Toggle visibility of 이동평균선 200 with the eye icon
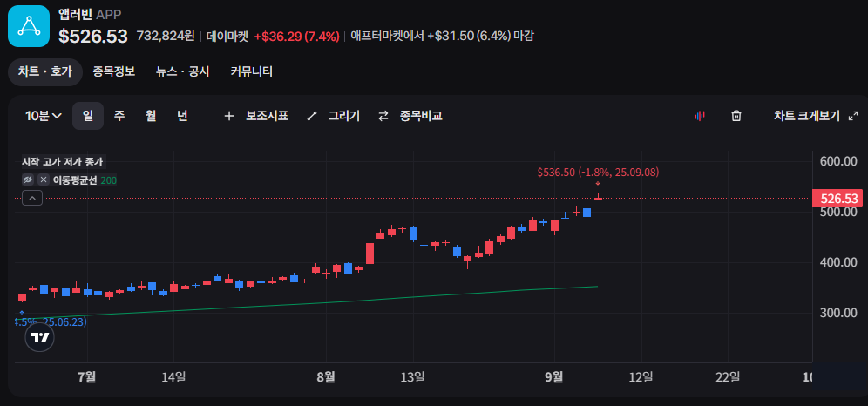The image size is (868, 406). click(28, 179)
